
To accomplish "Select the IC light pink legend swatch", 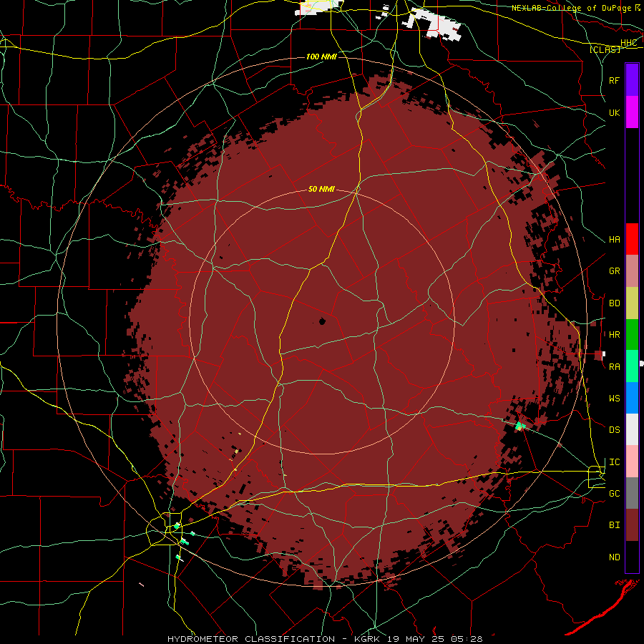I will click(632, 462).
